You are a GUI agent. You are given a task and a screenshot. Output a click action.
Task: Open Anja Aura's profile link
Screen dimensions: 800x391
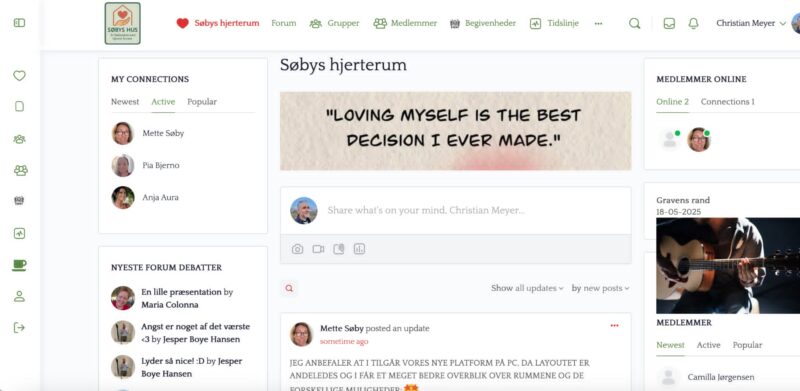click(x=160, y=198)
